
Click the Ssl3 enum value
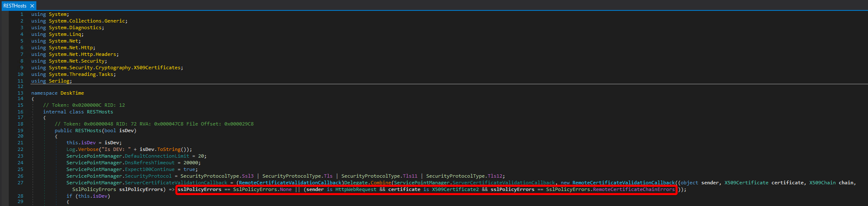(x=247, y=176)
